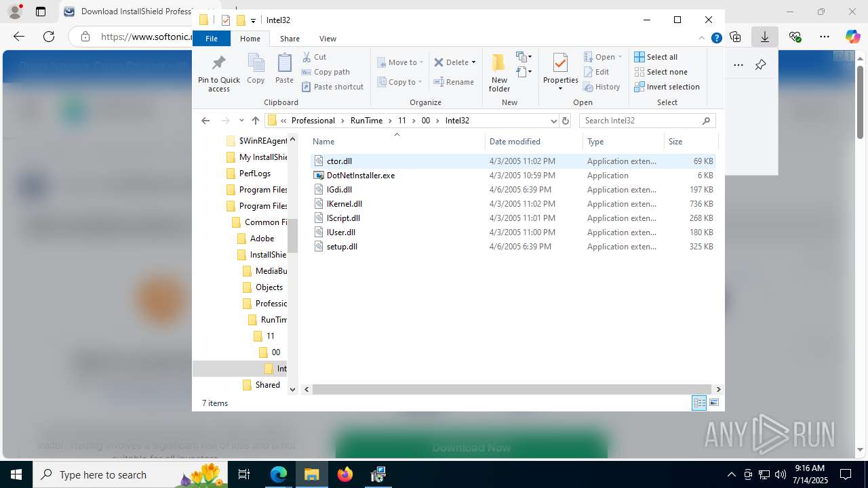Click Edge browser Downloads icon
Viewport: 868px width, 488px height.
tap(764, 37)
